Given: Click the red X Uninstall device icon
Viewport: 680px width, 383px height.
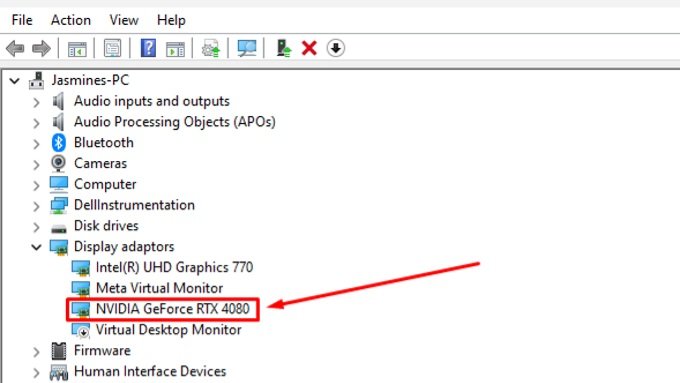Looking at the screenshot, I should [x=309, y=48].
